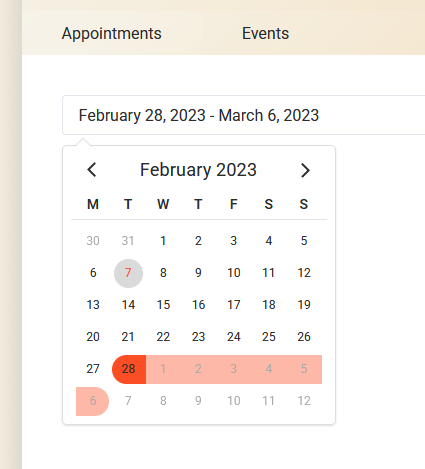Pick February 27 in the calendar

[93, 369]
